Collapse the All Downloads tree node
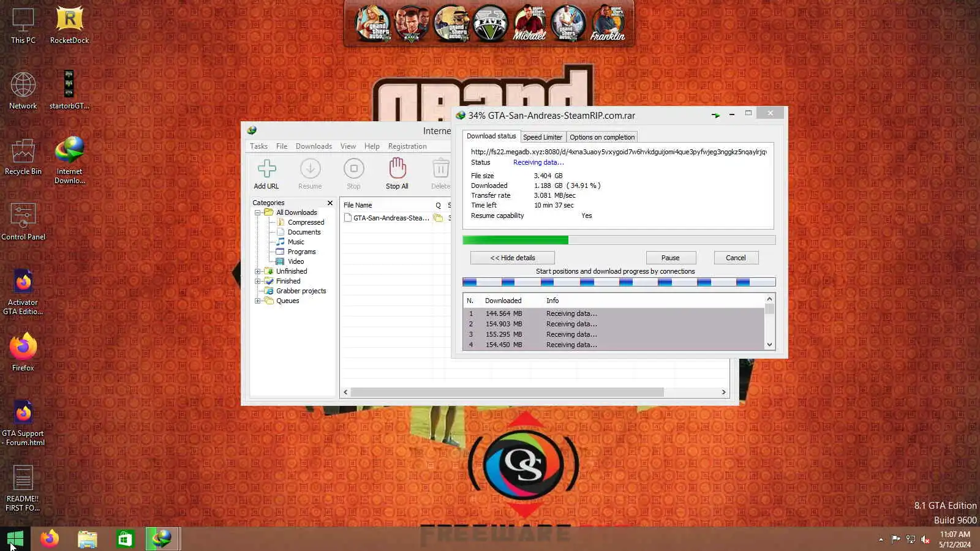This screenshot has width=980, height=551. point(258,212)
